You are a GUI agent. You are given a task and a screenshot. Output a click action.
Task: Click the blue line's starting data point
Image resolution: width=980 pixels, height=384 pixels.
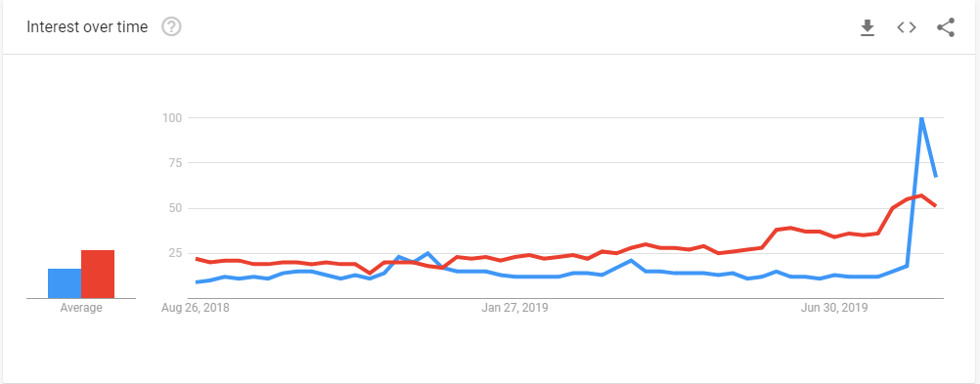(197, 282)
